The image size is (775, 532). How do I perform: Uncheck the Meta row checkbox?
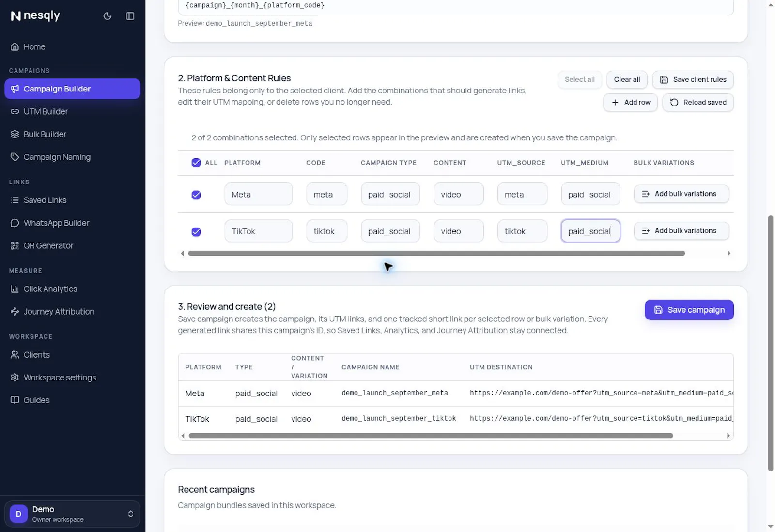click(x=196, y=195)
